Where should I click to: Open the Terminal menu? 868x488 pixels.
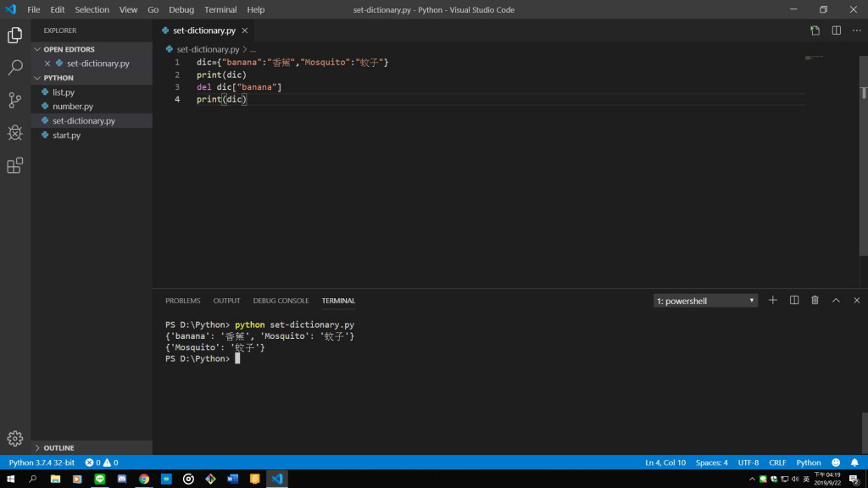pyautogui.click(x=220, y=9)
